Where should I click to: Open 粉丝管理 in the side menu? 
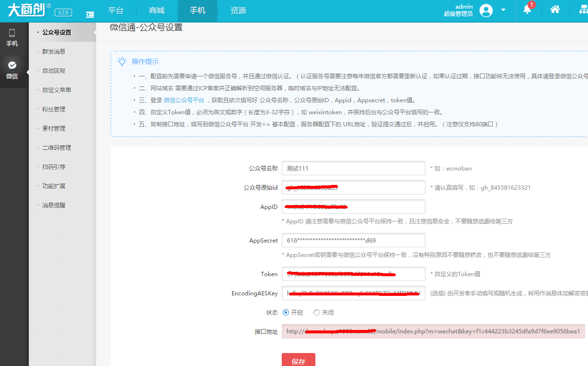coord(54,109)
